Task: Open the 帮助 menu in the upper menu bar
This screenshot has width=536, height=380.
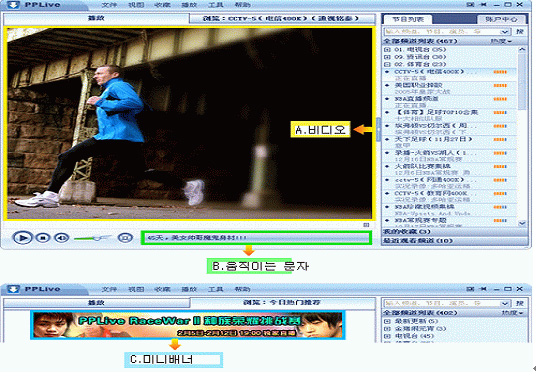Action: pyautogui.click(x=242, y=5)
